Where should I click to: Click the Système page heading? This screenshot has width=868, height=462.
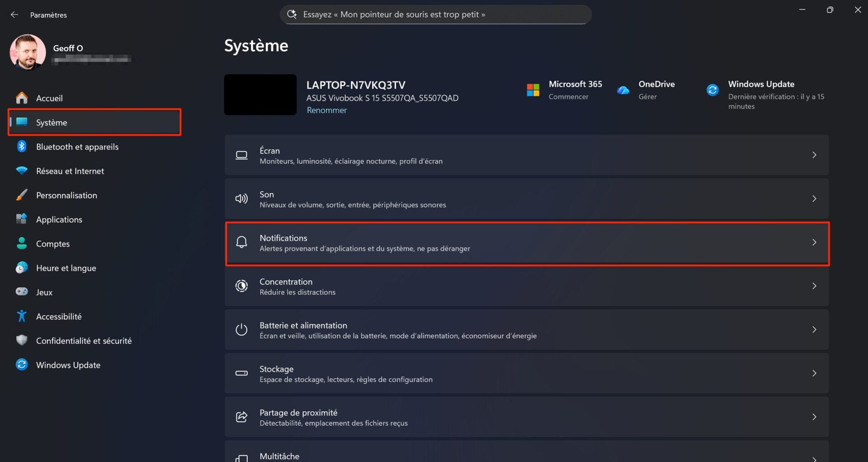click(256, 46)
